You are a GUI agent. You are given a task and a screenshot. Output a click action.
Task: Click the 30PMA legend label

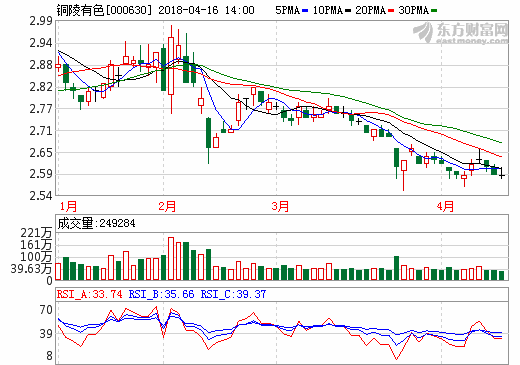(x=414, y=10)
